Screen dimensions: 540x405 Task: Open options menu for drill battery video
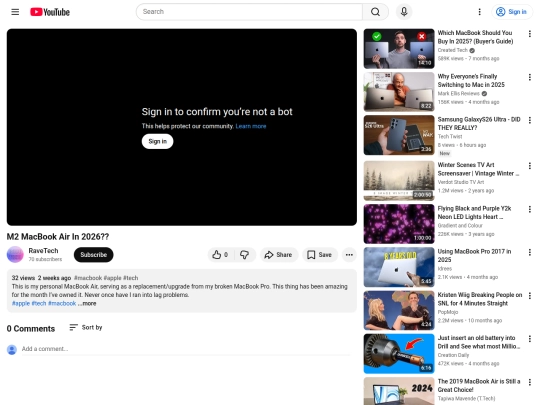pos(530,339)
